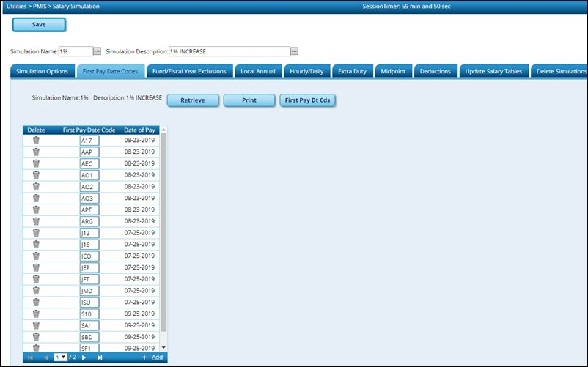Delete the APF pay date code row
The height and width of the screenshot is (367, 588).
36,210
